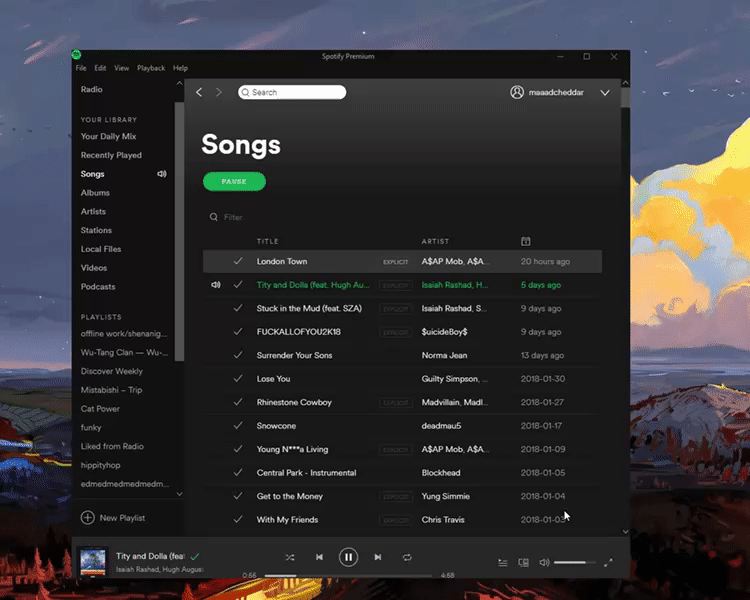750x600 pixels.
Task: Click the Filter text field
Action: (x=233, y=217)
